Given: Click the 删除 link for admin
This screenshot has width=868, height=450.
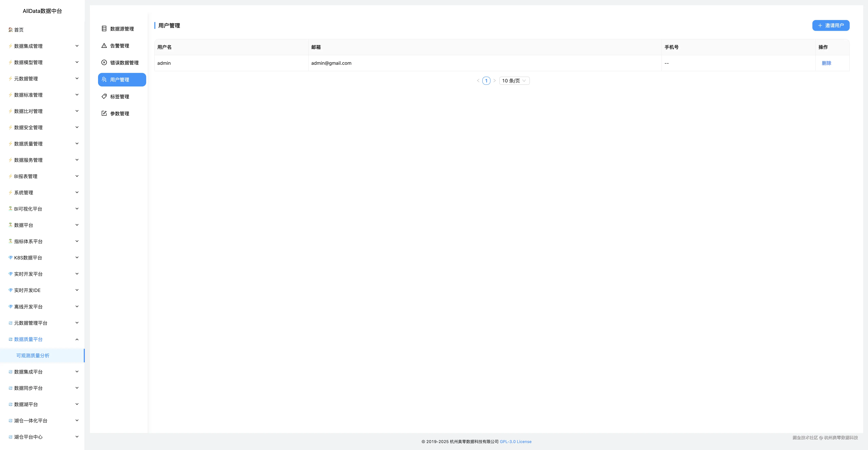Looking at the screenshot, I should click(826, 63).
